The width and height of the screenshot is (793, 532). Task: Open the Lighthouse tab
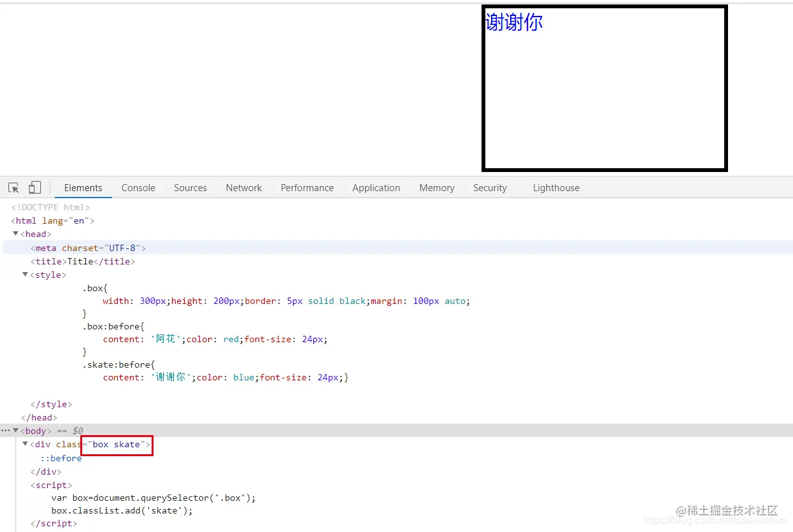(x=556, y=188)
